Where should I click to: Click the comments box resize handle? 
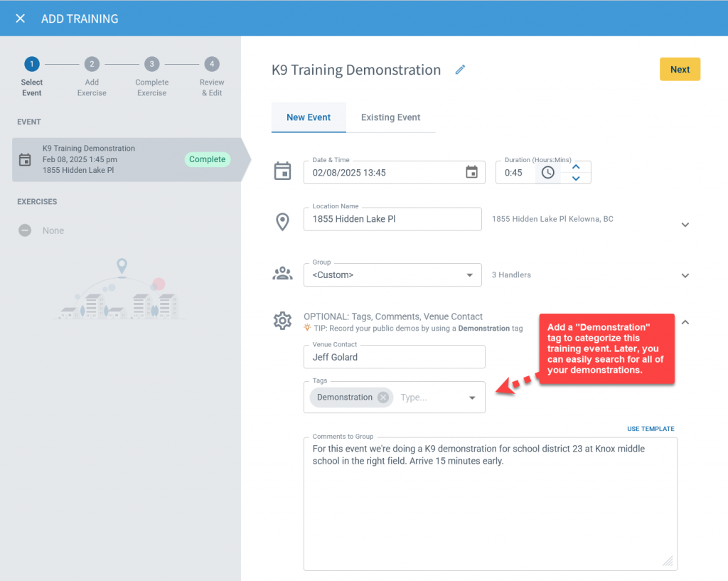668,561
